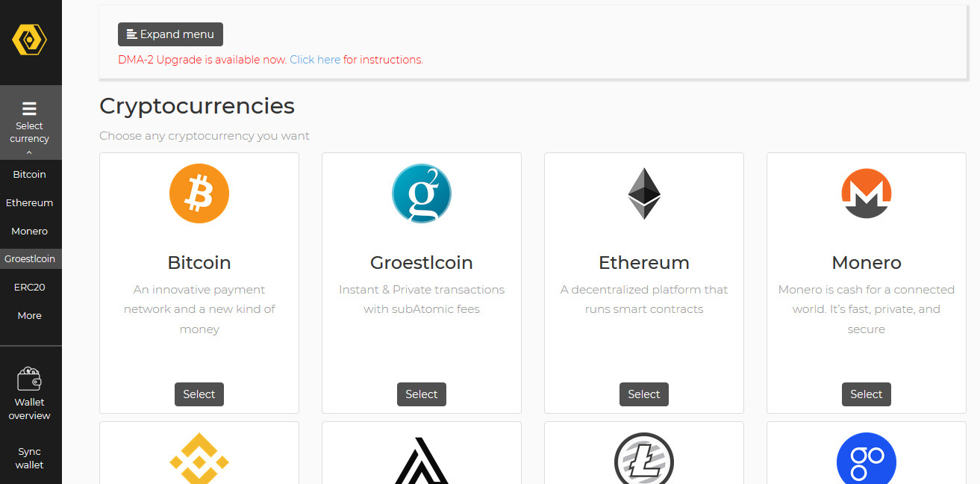Click the black triangular coin logo
Screen dimensions: 980x484
coord(422,460)
